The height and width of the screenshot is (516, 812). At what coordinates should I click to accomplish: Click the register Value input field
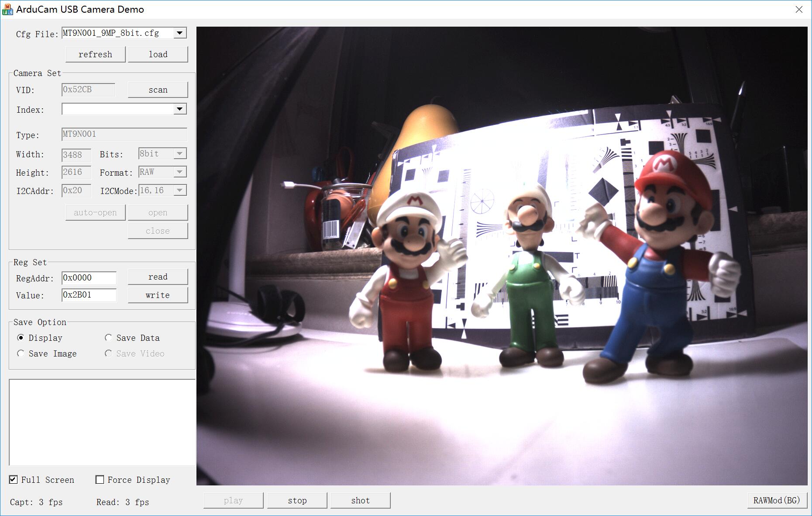(89, 295)
